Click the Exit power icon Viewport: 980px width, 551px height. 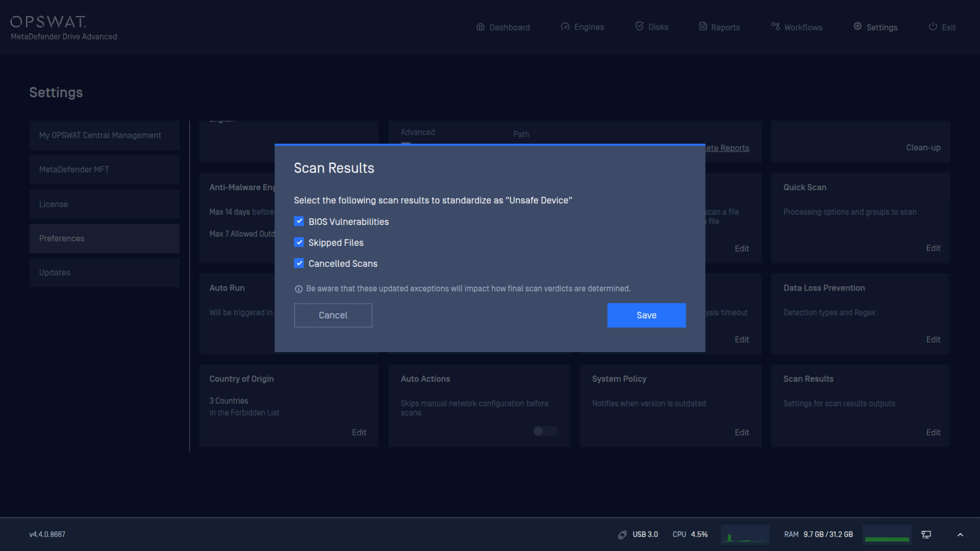(x=933, y=26)
